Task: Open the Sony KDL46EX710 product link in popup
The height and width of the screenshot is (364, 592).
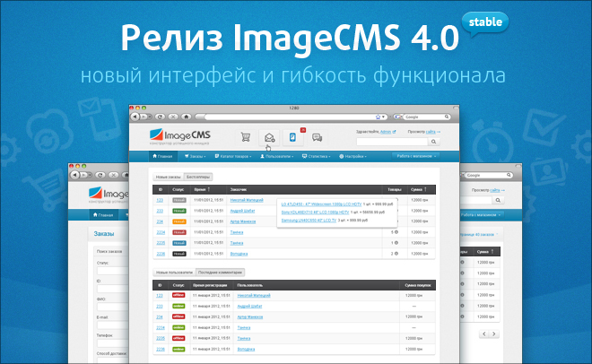Action: (315, 212)
